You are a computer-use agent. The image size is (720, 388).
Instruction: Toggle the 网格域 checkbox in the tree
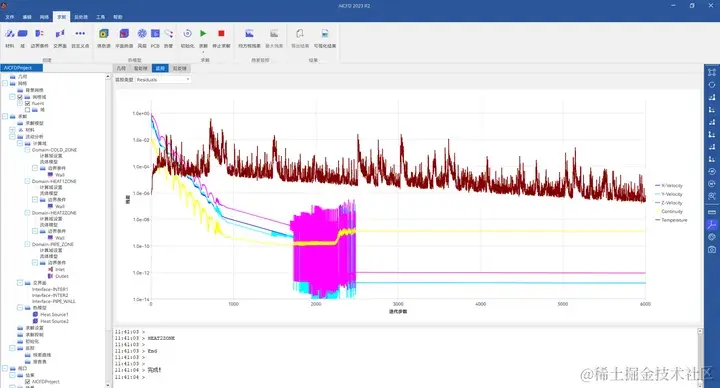pos(20,97)
